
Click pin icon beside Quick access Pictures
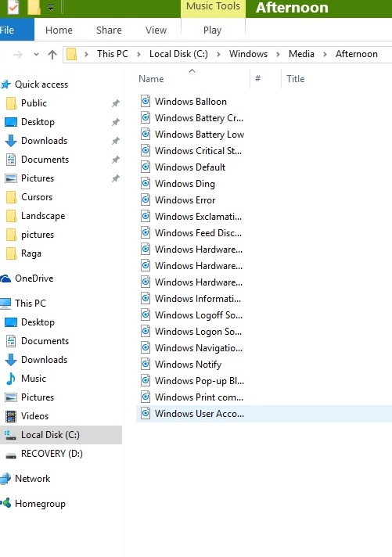(116, 178)
